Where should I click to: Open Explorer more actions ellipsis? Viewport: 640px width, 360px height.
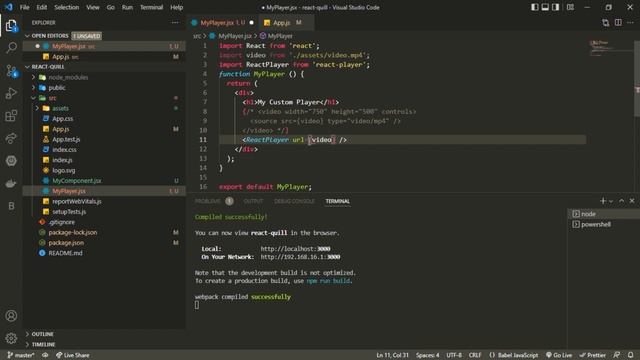(175, 23)
